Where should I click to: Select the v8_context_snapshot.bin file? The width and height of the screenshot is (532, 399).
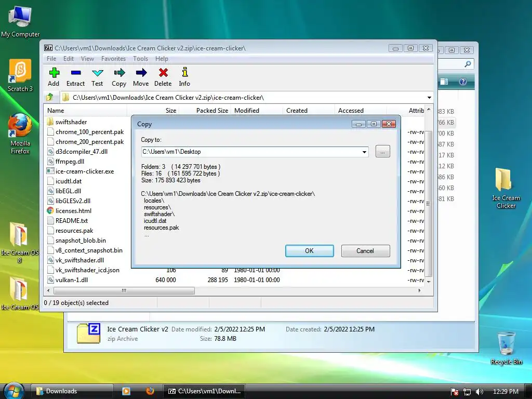pos(85,250)
